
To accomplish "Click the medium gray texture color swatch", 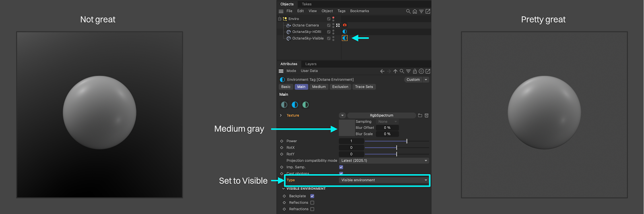I will tap(347, 128).
